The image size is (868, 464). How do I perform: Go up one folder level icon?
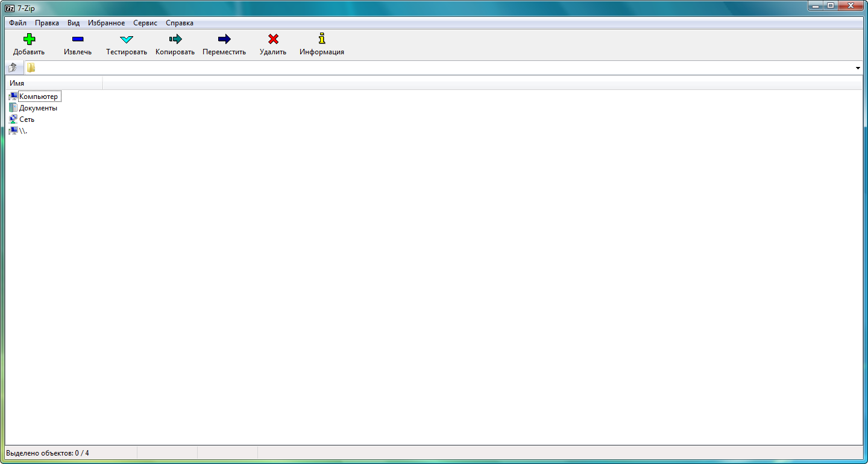13,68
